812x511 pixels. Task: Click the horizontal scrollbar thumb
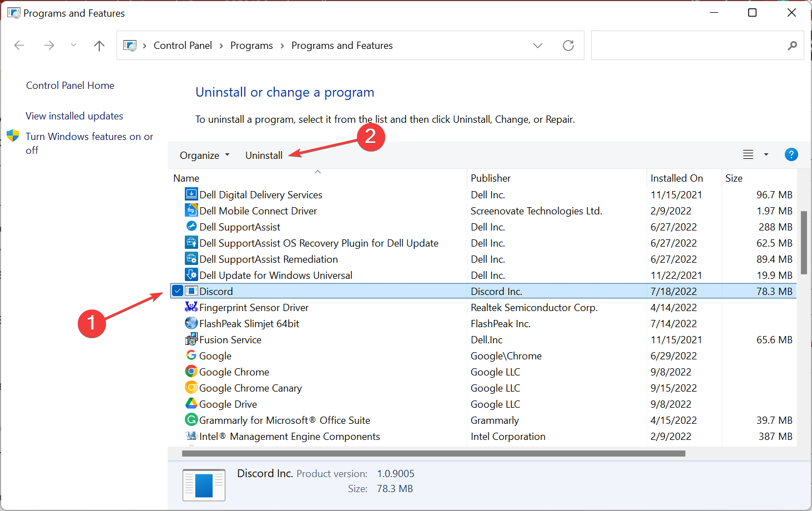[x=433, y=453]
